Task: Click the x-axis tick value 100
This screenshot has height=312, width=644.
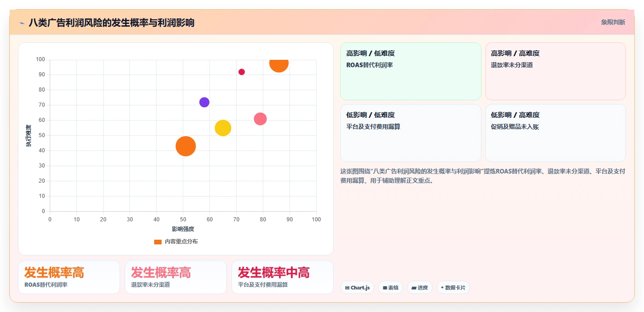Action: [316, 220]
